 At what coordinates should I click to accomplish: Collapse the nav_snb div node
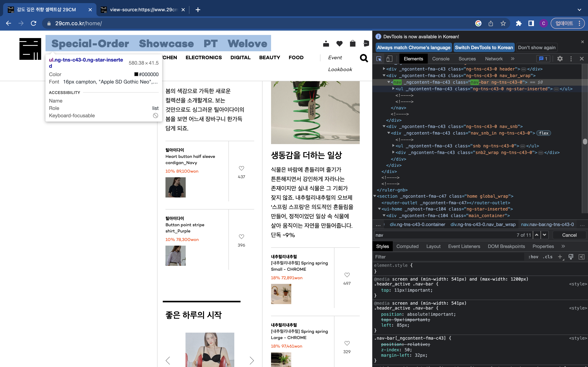point(384,126)
